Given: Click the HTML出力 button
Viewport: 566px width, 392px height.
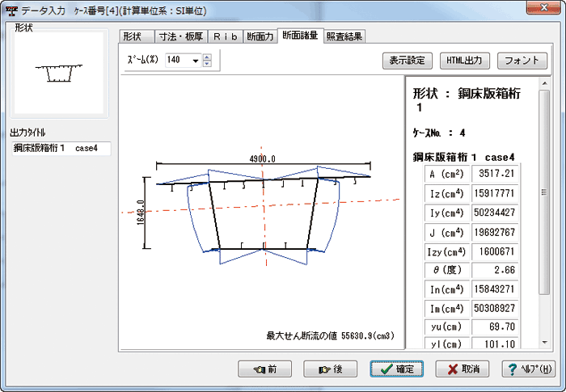Looking at the screenshot, I should [x=465, y=61].
